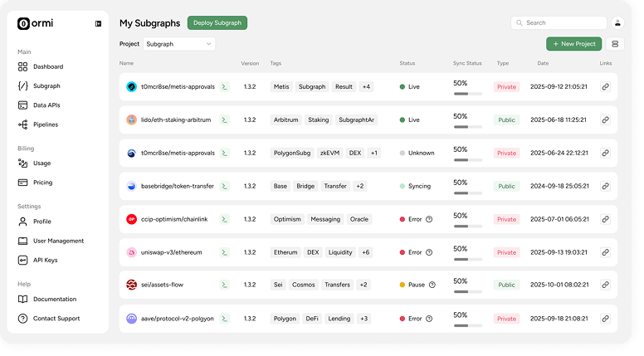Click the ccip-optimism/chainlink red logo
This screenshot has width=644, height=356.
coord(131,219)
